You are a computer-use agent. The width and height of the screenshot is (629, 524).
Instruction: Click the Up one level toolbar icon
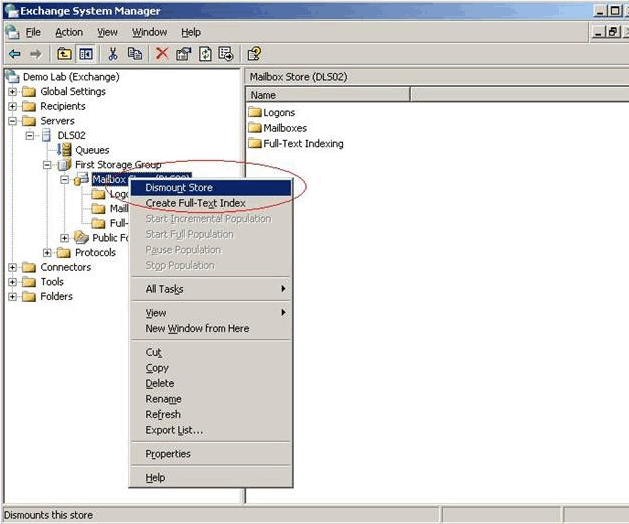pos(64,54)
